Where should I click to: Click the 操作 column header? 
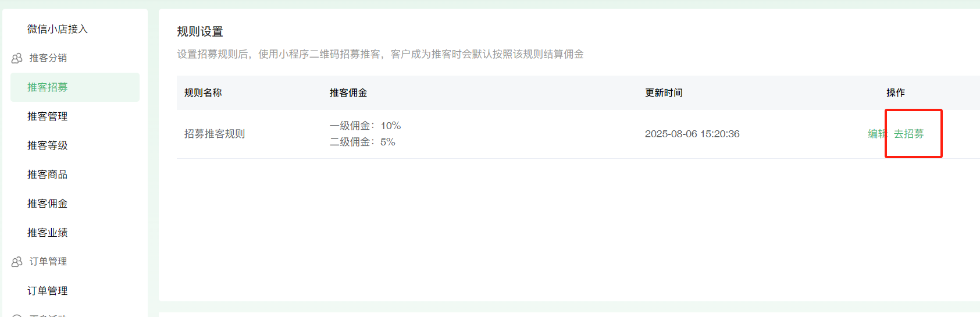click(x=896, y=92)
